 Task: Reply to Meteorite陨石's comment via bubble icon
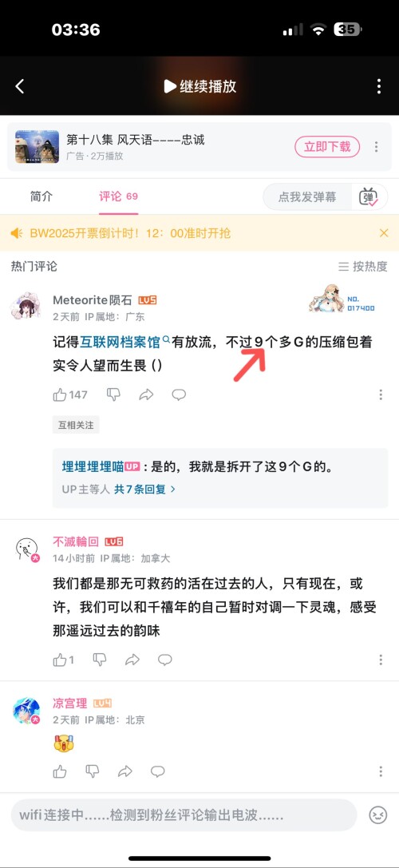coord(179,394)
